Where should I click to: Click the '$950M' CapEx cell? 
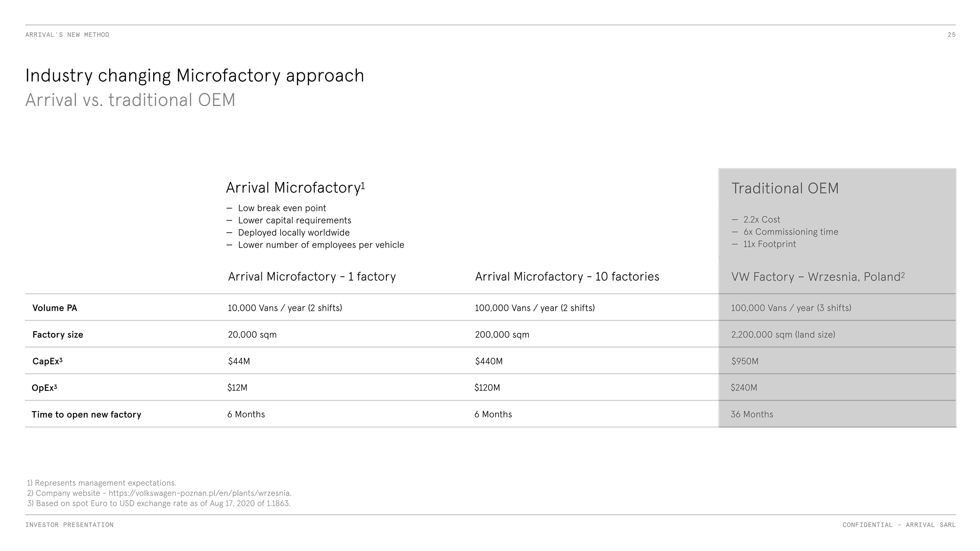pos(745,361)
